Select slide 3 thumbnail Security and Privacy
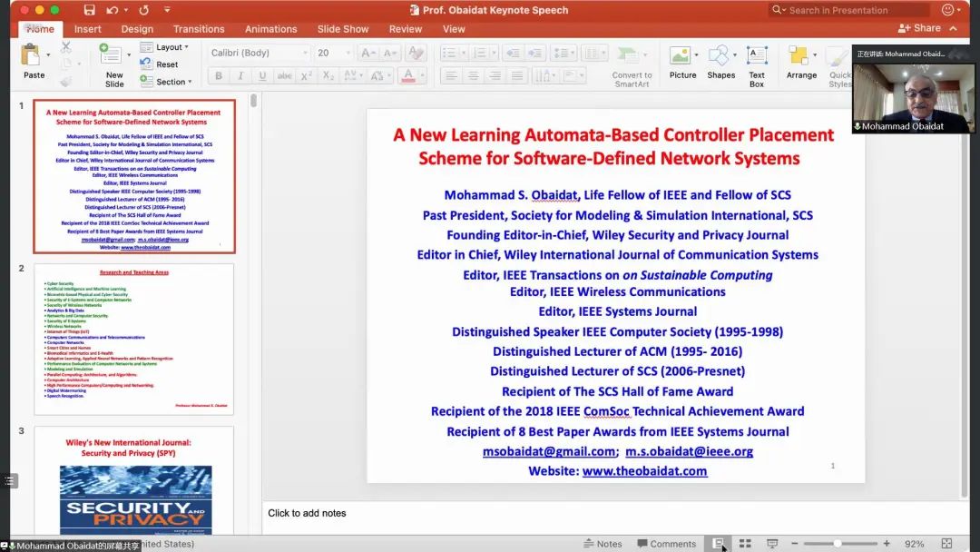Screen dimensions: 980x552 click(133, 480)
